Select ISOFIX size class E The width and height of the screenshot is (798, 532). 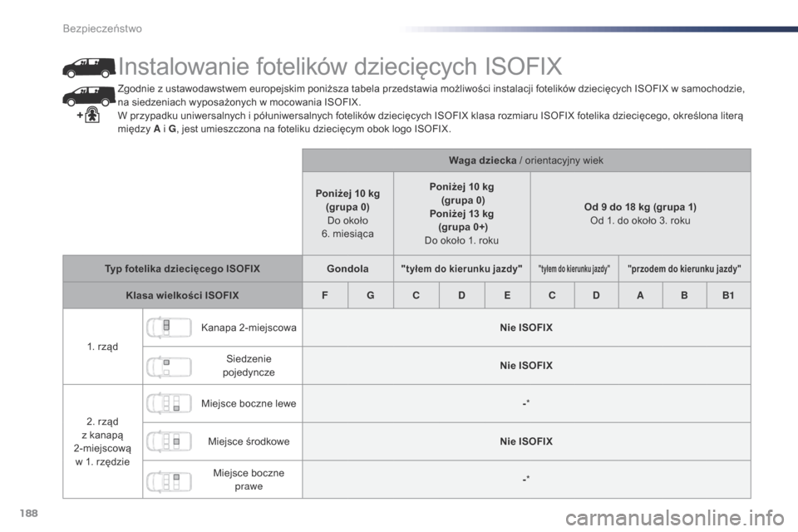pos(507,295)
